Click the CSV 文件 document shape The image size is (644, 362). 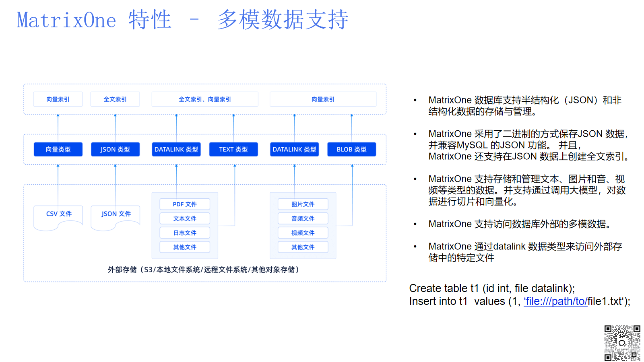point(58,218)
